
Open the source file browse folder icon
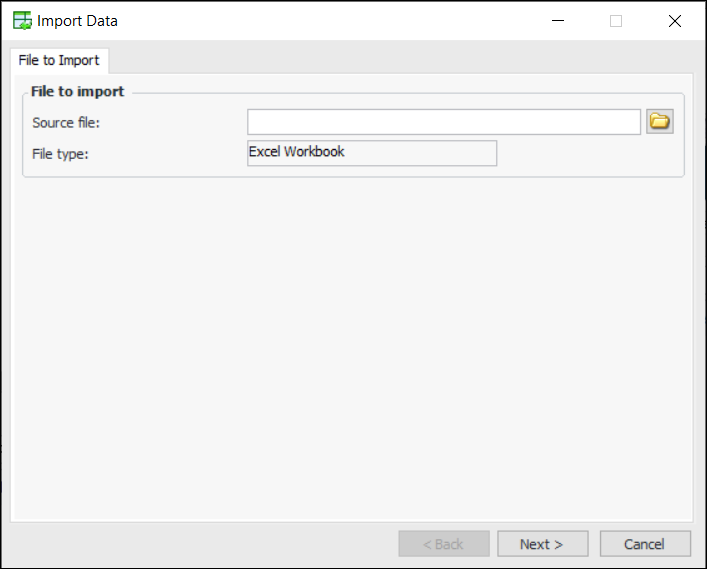pyautogui.click(x=659, y=122)
